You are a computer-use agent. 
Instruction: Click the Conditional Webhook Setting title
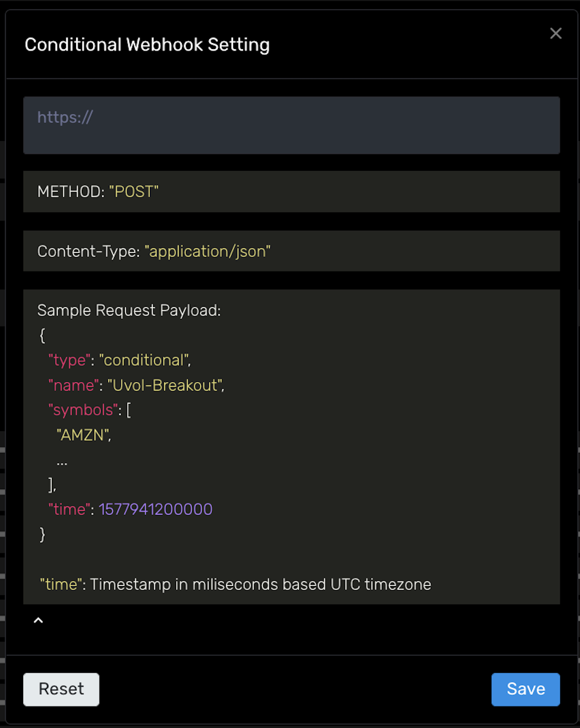point(147,45)
